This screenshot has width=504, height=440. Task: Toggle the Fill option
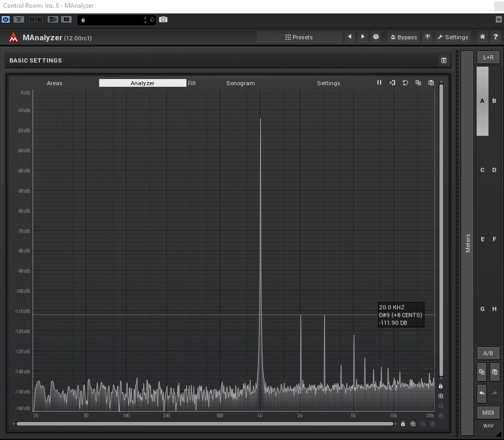pyautogui.click(x=192, y=83)
